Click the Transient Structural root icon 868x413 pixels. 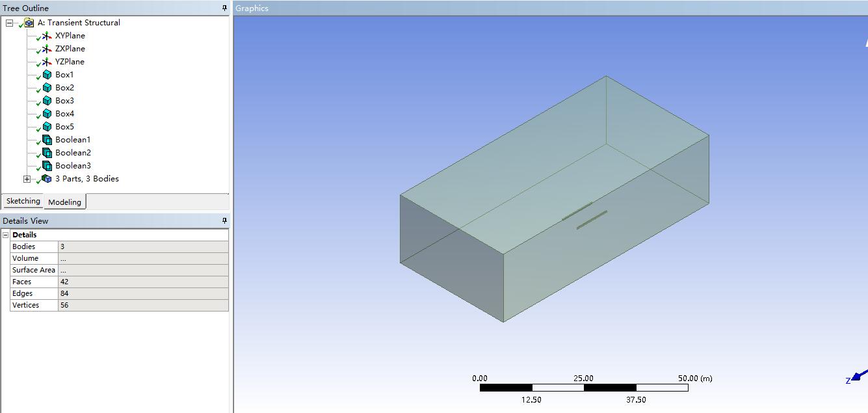click(29, 23)
